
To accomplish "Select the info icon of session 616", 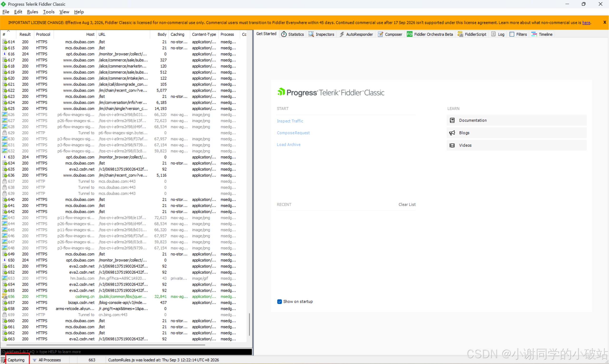I will click(5, 54).
